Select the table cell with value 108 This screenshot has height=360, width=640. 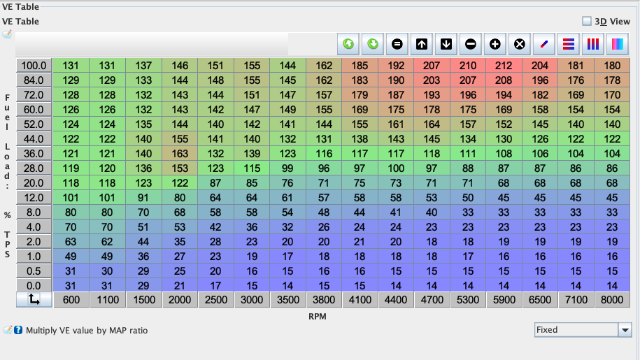coord(504,154)
